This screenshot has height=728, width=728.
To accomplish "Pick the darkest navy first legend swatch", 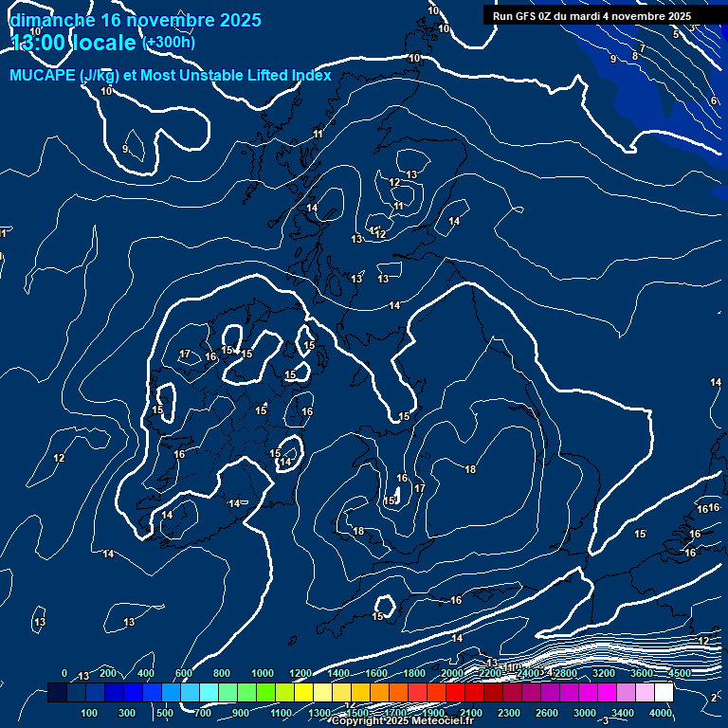I will pyautogui.click(x=57, y=692).
